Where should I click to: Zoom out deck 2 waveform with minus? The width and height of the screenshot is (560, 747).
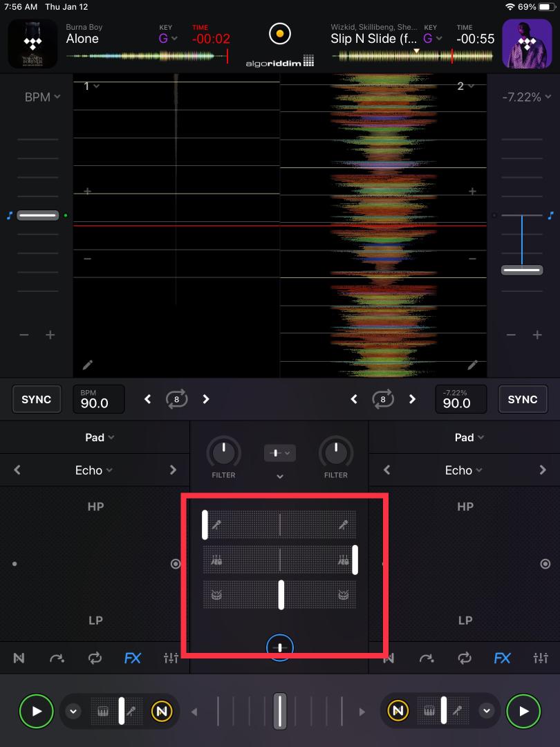(472, 259)
